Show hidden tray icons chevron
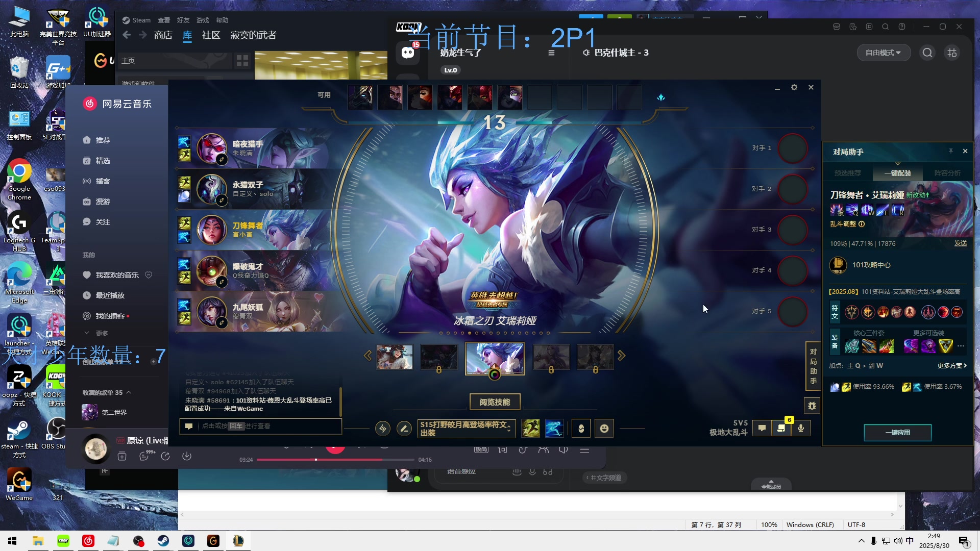 (x=862, y=541)
